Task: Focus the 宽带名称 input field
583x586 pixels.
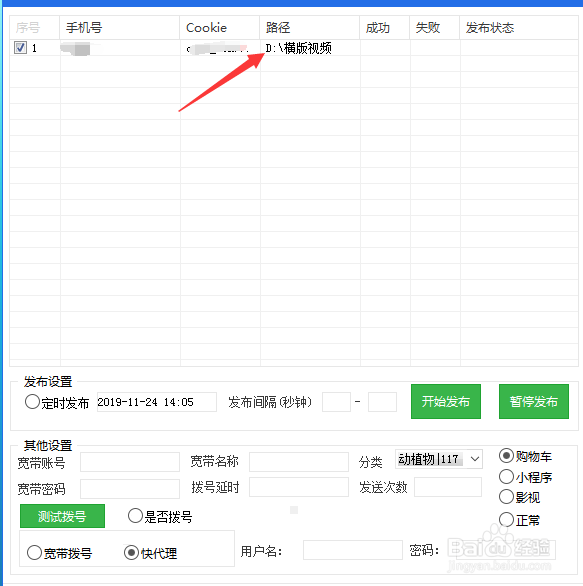Action: click(x=299, y=462)
